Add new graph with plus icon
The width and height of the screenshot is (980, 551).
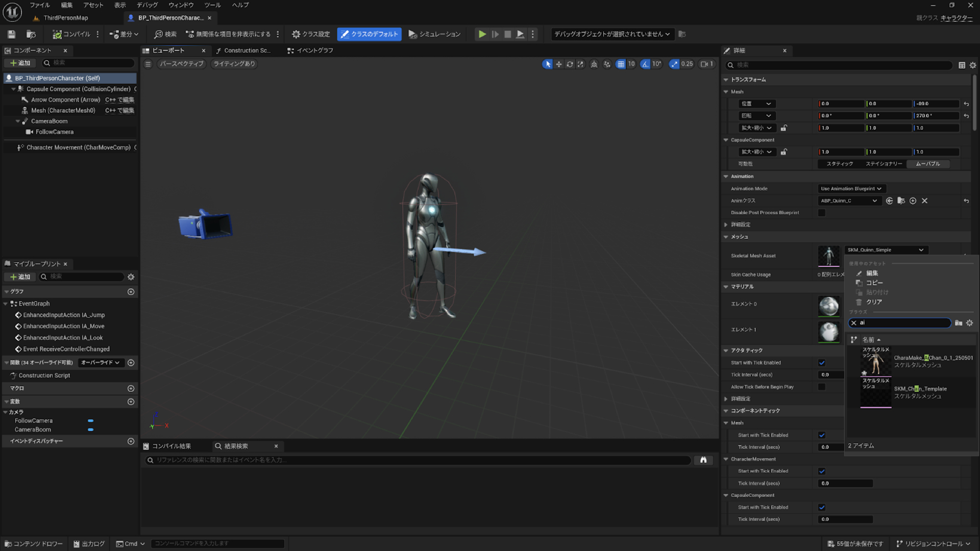coord(131,292)
